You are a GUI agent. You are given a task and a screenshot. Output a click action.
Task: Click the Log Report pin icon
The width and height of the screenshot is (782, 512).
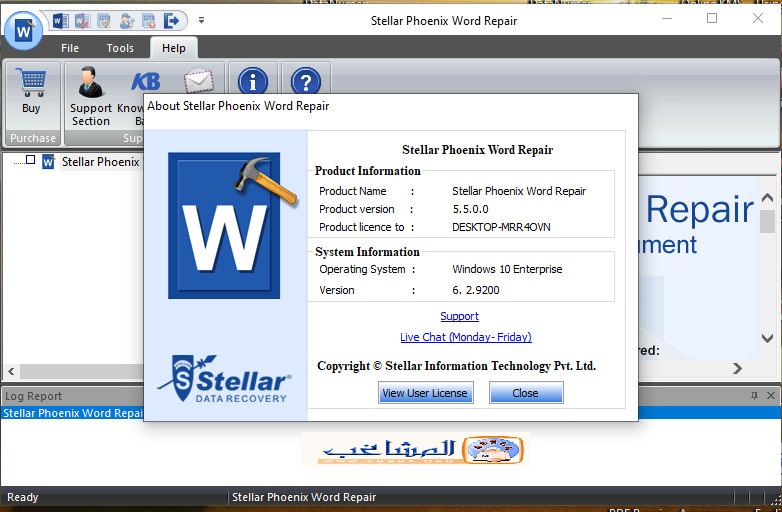tap(754, 395)
